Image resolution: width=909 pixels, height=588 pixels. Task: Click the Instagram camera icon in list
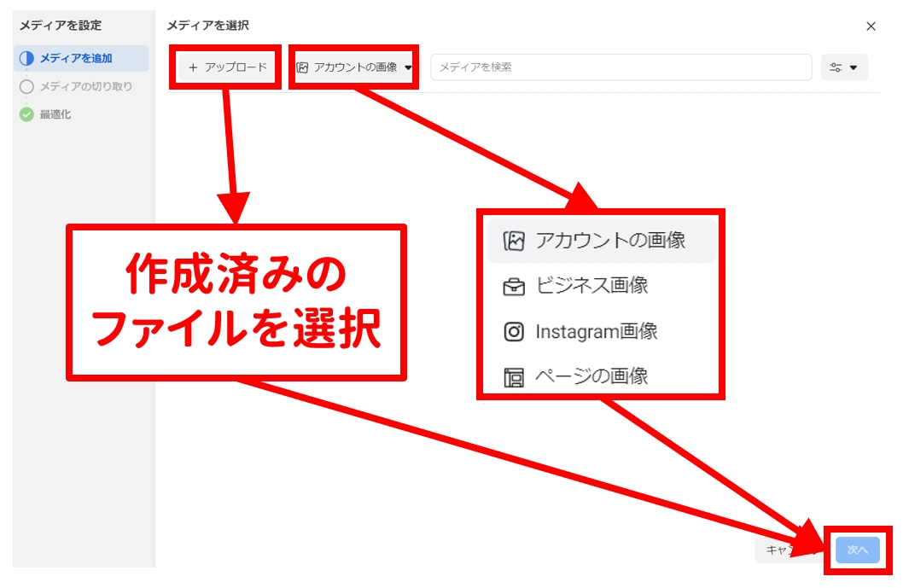(x=514, y=332)
